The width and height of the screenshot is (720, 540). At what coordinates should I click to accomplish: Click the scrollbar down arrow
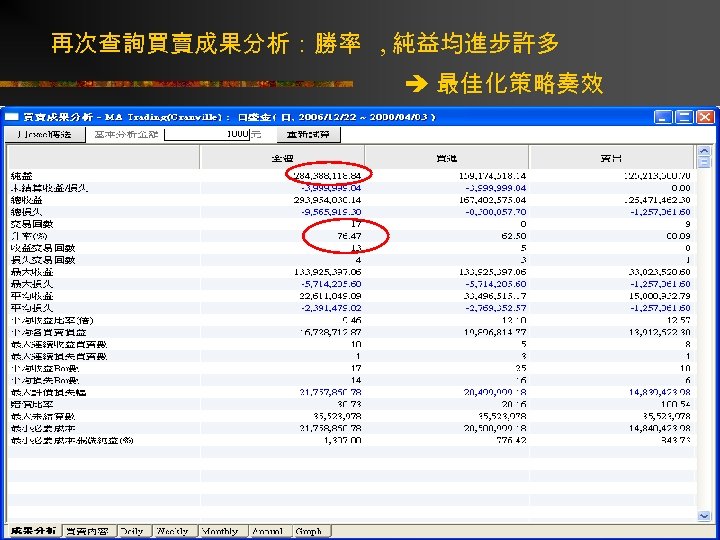704,516
